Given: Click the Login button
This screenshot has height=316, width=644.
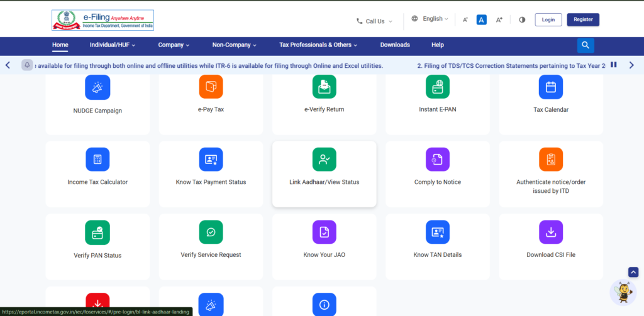Looking at the screenshot, I should coord(548,19).
